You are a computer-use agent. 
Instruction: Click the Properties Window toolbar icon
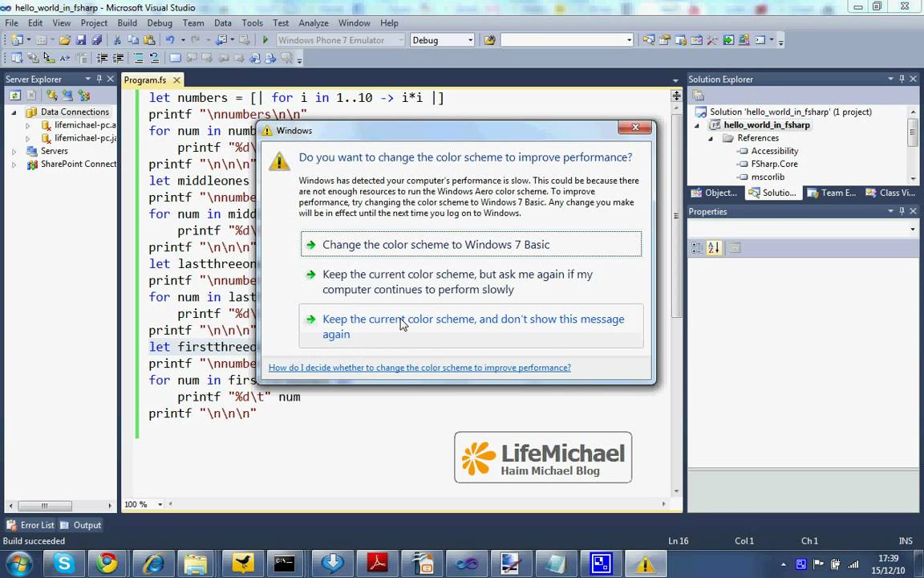click(x=664, y=40)
